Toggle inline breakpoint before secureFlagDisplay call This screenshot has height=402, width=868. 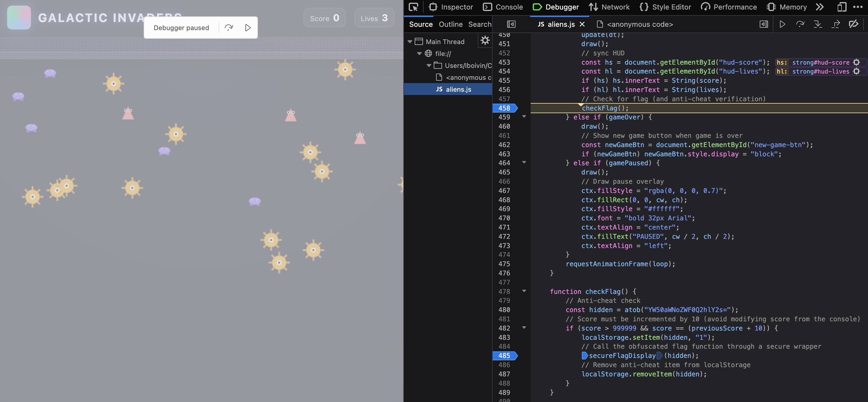coord(584,356)
